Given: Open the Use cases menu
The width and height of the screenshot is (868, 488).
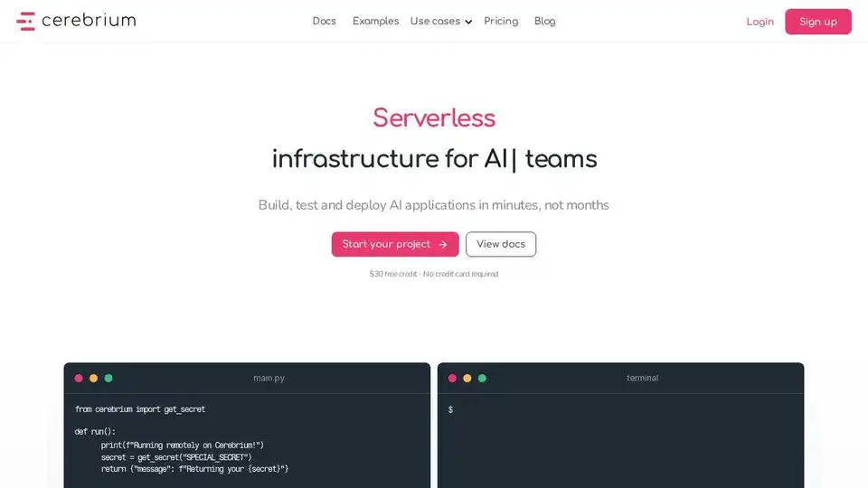Looking at the screenshot, I should [x=440, y=21].
